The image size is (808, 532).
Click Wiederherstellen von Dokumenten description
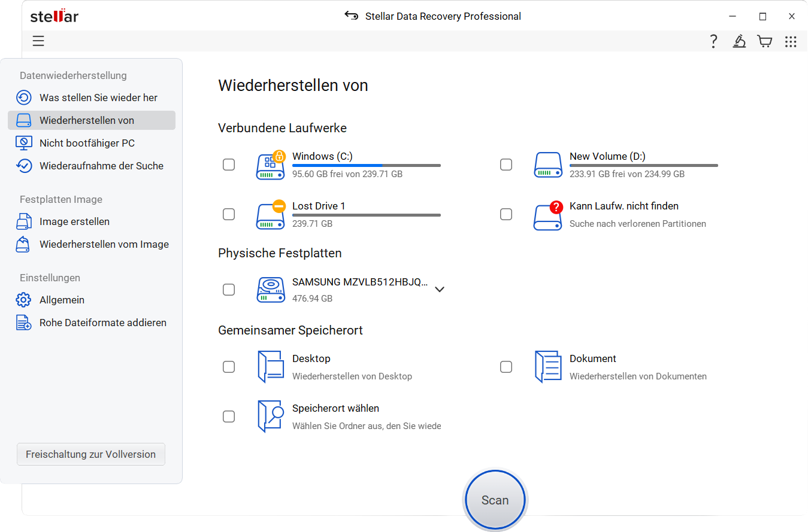(x=638, y=376)
